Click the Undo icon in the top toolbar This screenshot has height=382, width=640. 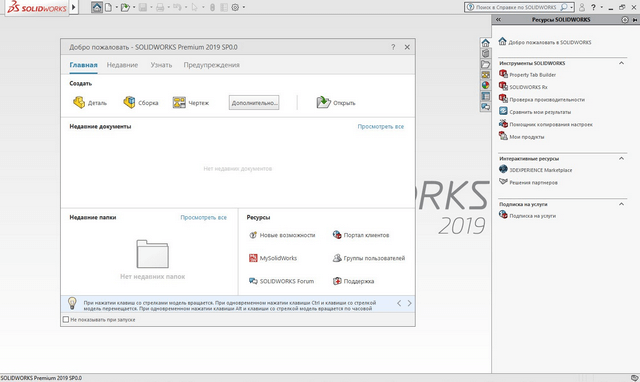[177, 7]
